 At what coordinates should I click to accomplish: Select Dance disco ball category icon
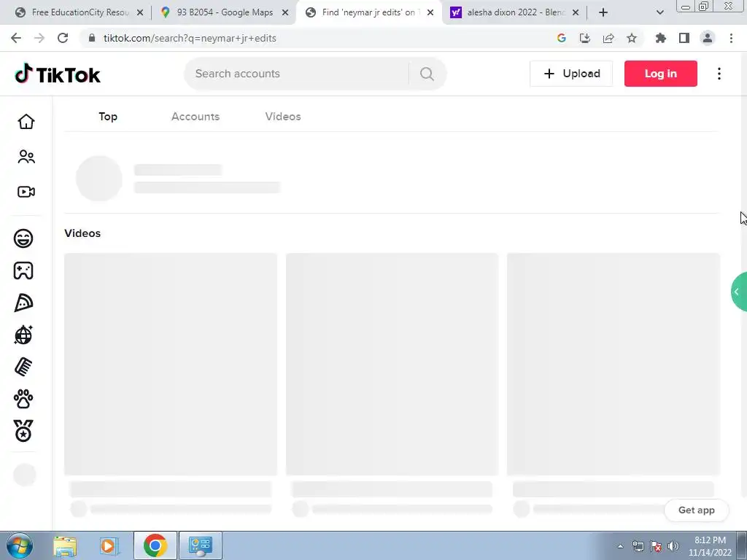pos(23,335)
